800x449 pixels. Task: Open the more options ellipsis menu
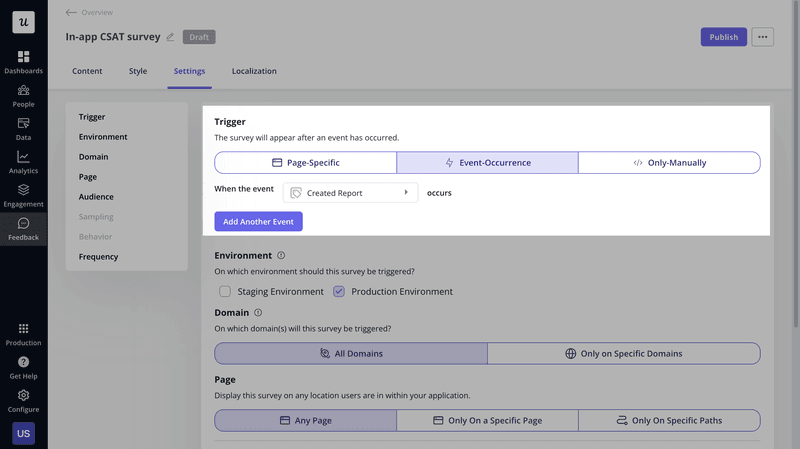762,37
